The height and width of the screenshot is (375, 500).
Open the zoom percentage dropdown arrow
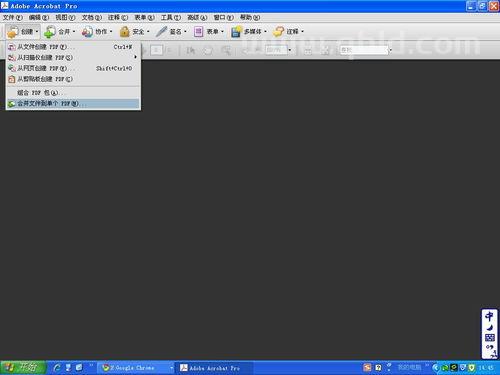290,50
